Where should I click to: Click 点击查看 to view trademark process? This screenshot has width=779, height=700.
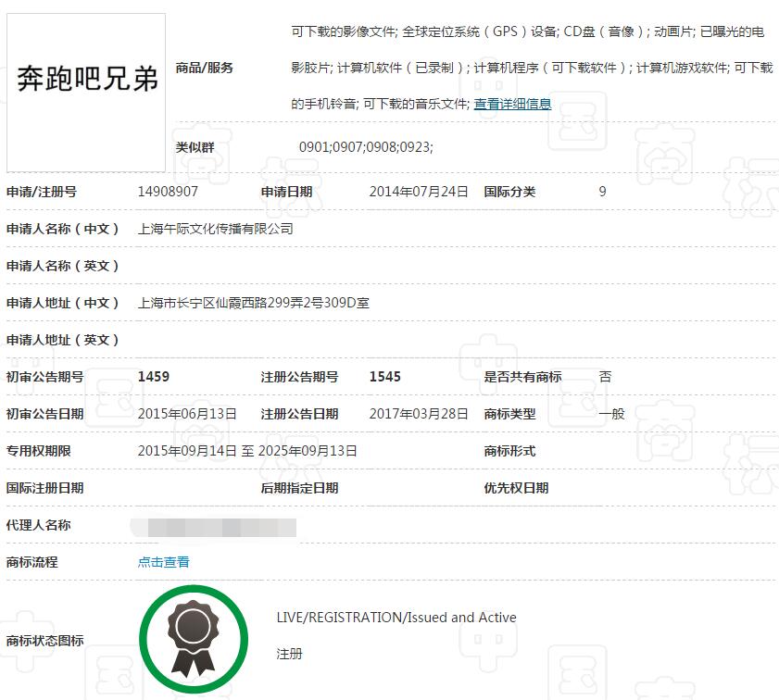(x=164, y=562)
